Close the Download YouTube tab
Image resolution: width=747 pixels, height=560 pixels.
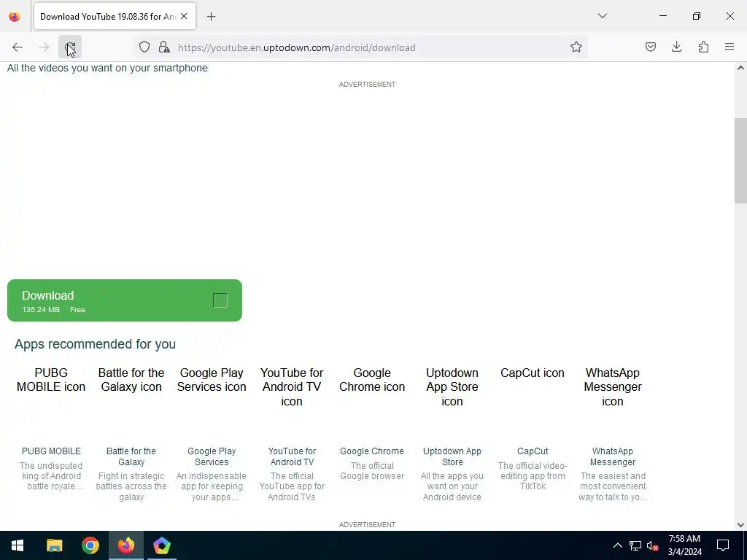tap(184, 16)
